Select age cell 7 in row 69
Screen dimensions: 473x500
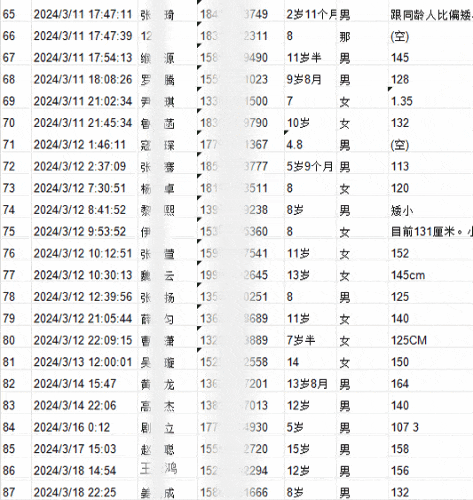point(311,101)
